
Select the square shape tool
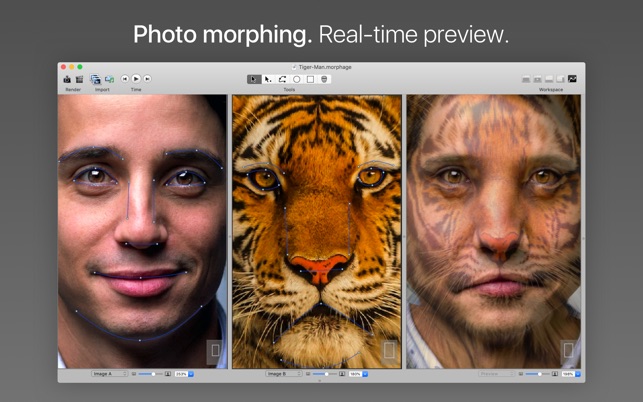(310, 79)
